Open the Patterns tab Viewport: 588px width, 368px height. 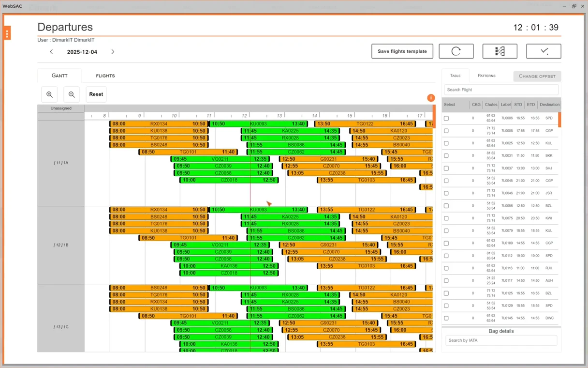coord(486,76)
